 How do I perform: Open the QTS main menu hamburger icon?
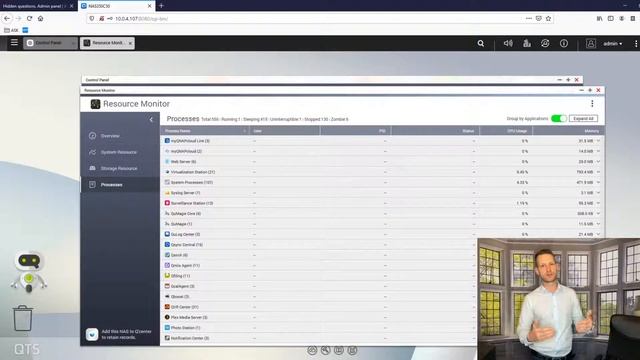pos(14,42)
